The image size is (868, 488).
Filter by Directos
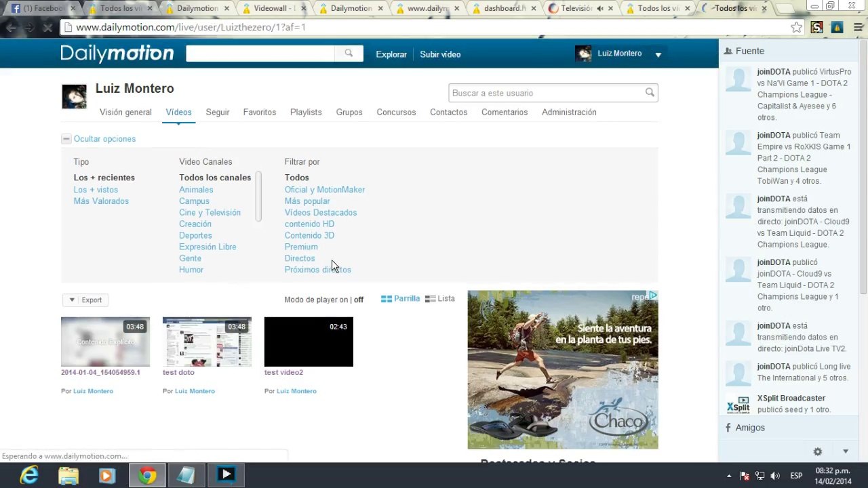pos(300,259)
